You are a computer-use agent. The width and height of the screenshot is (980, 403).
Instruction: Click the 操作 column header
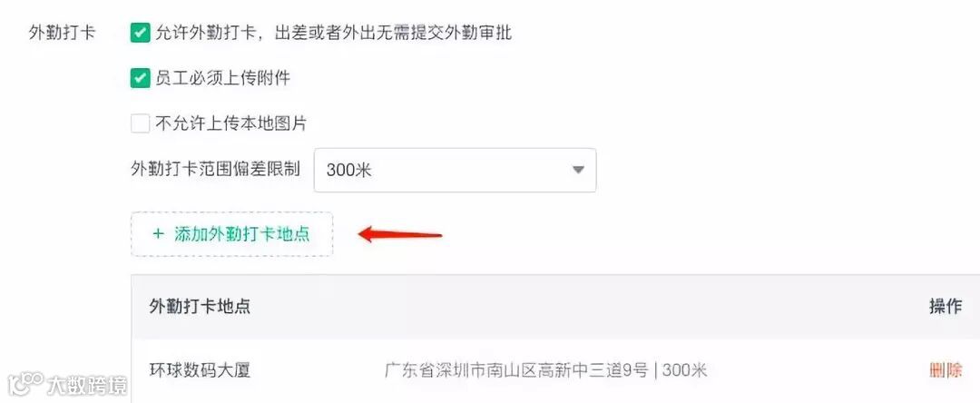(946, 306)
